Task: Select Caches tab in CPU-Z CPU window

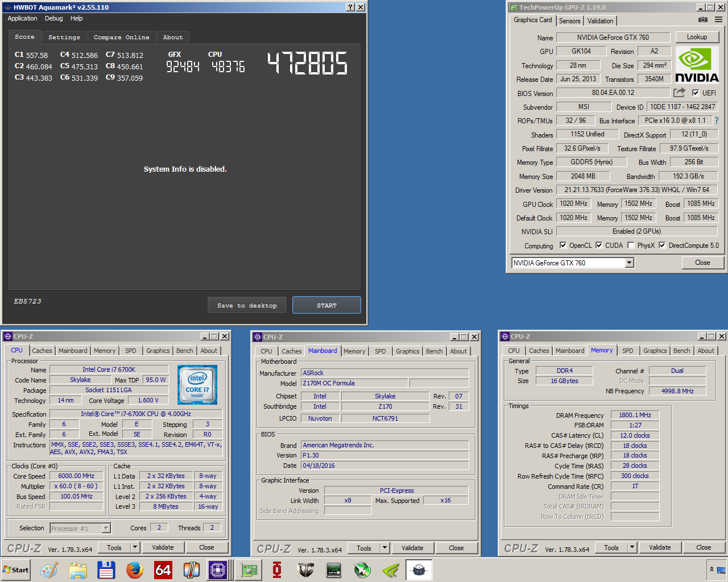Action: 42,351
